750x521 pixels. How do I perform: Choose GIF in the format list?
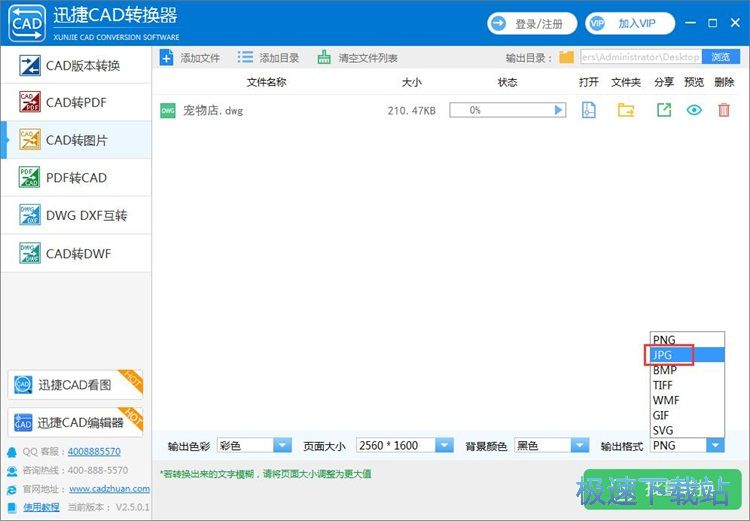687,415
